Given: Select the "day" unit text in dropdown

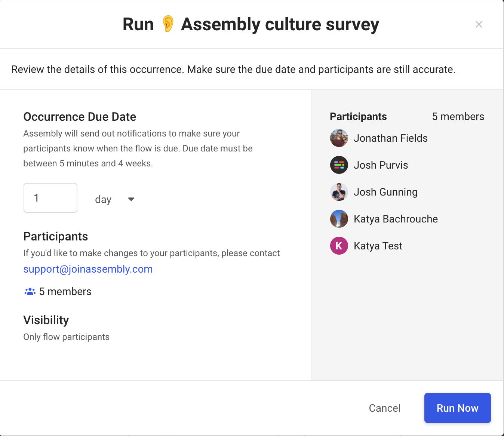Looking at the screenshot, I should (103, 200).
